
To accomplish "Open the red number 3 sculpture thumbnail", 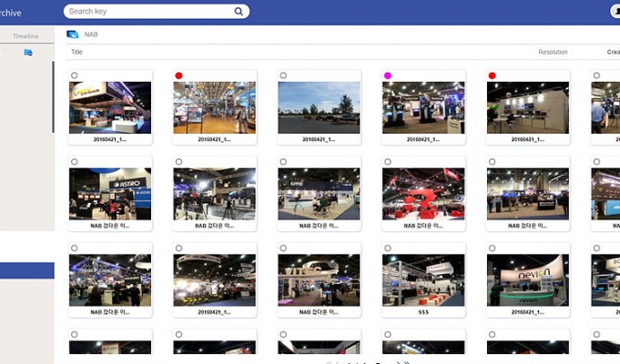I will (423, 194).
